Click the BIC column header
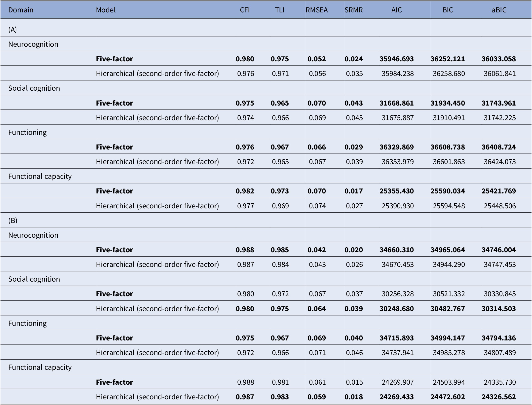The height and width of the screenshot is (405, 532). [x=448, y=10]
